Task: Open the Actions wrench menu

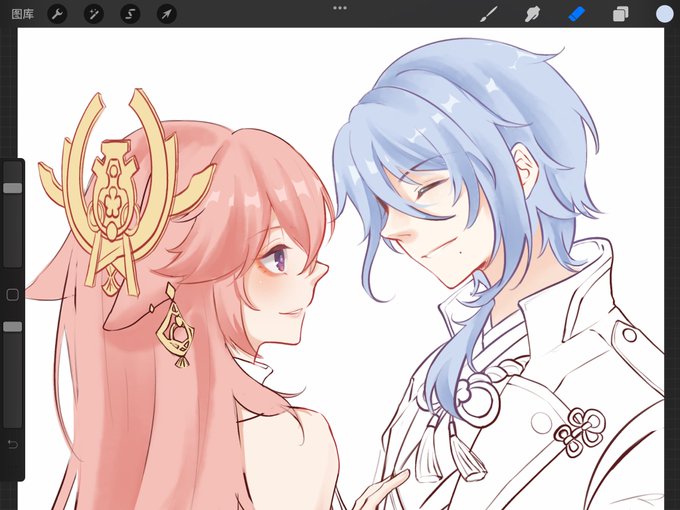Action: coord(57,14)
